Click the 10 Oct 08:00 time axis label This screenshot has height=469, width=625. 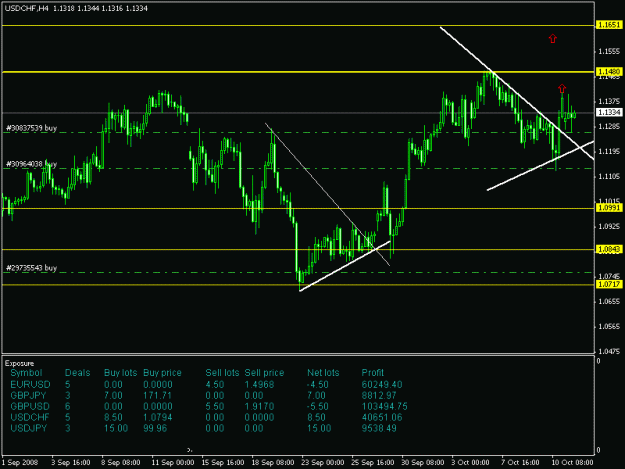point(572,462)
